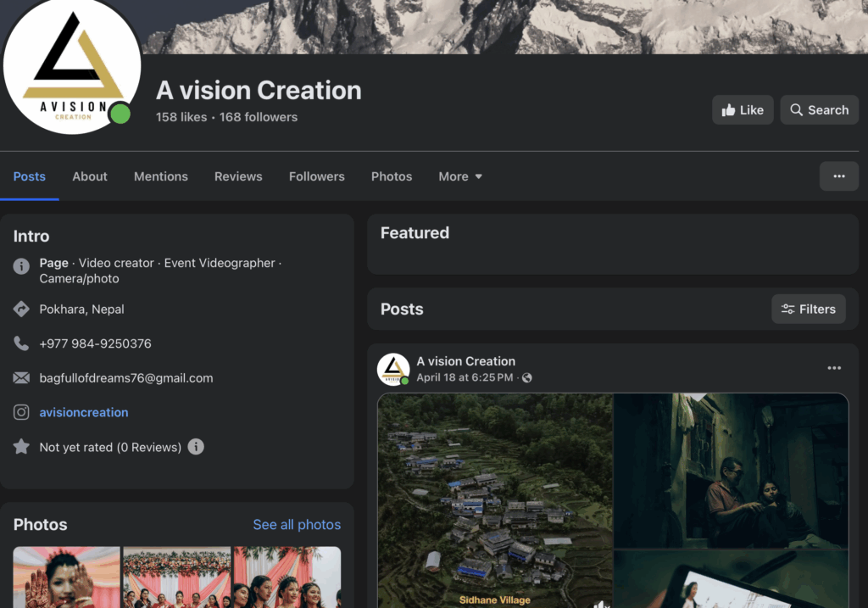
Task: Go to the Followers tab
Action: pos(317,176)
